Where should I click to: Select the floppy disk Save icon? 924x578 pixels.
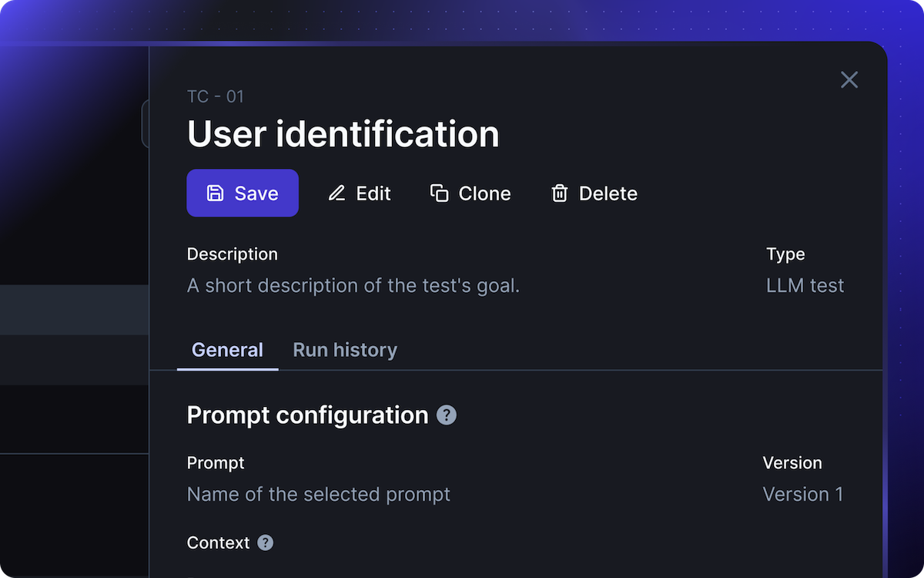click(x=214, y=193)
